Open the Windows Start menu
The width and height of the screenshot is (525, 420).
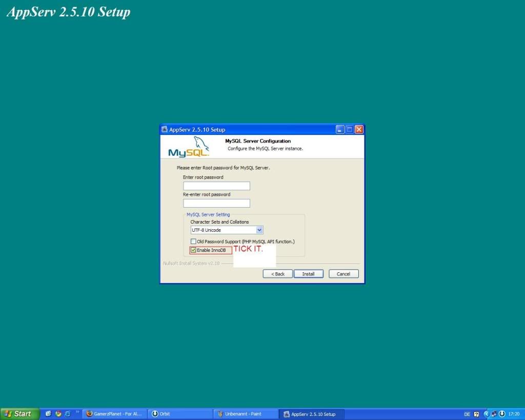19,414
